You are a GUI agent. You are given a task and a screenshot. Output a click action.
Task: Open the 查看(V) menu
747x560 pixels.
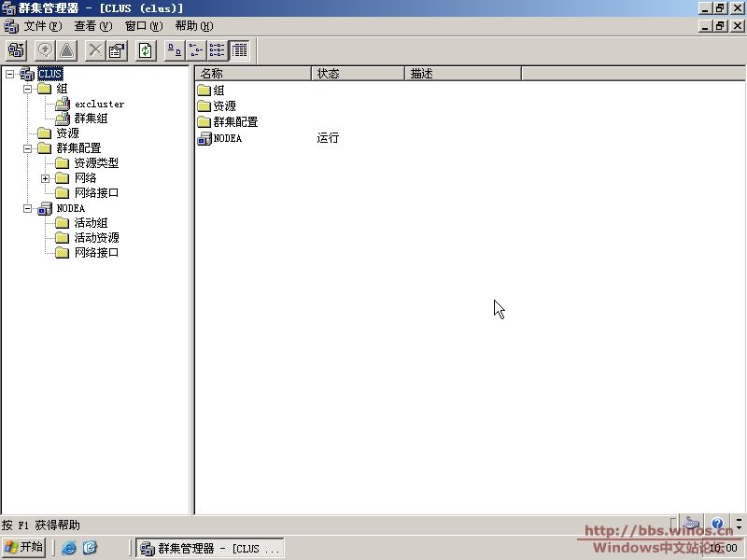pyautogui.click(x=92, y=26)
